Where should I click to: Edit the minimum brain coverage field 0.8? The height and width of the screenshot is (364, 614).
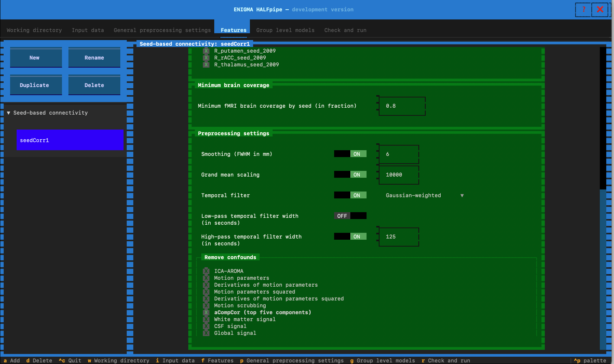402,106
